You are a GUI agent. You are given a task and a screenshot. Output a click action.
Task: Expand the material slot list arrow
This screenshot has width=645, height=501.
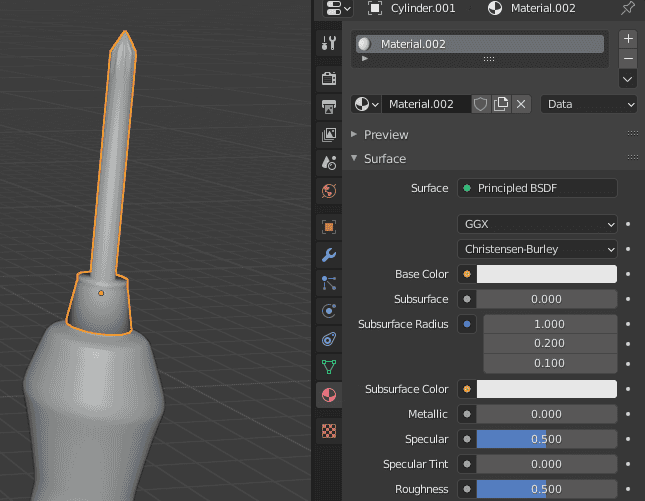coord(364,59)
